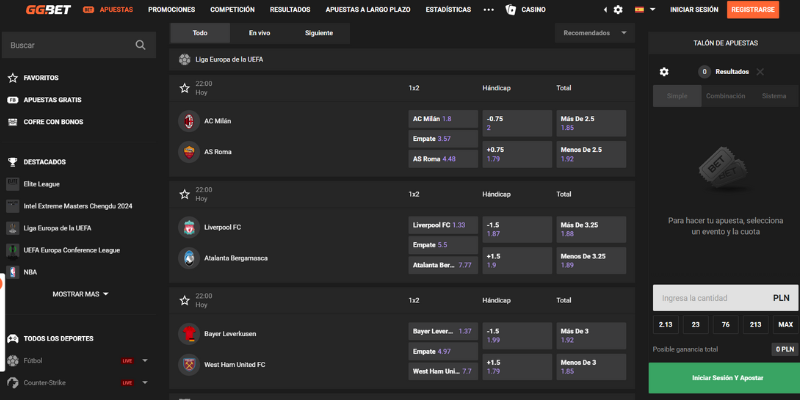Image resolution: width=800 pixels, height=400 pixels.
Task: Clear bet slip with the X icon
Action: pos(760,72)
